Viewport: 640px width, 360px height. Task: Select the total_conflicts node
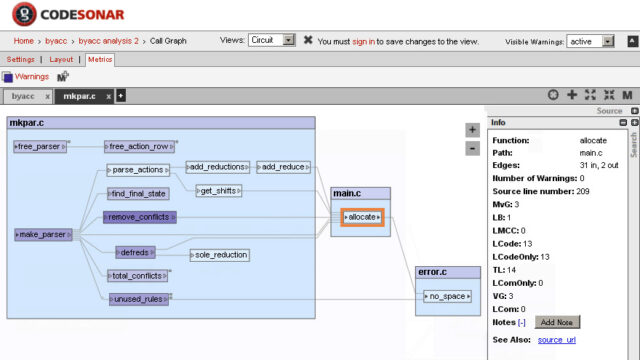(x=138, y=276)
